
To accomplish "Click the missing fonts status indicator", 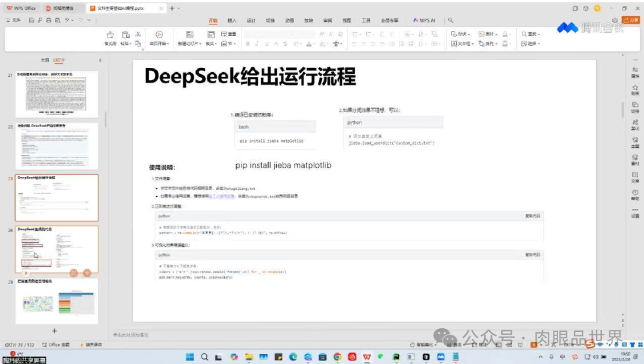I will 91,345.
